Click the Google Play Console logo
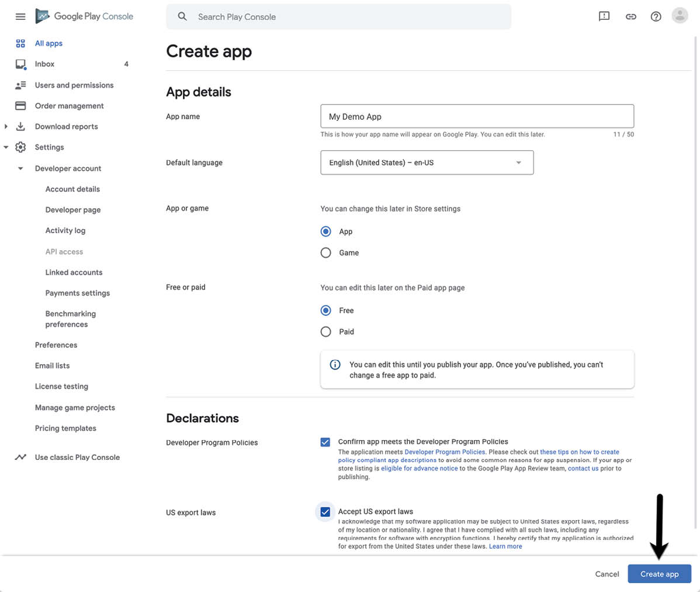The height and width of the screenshot is (592, 700). (x=84, y=16)
